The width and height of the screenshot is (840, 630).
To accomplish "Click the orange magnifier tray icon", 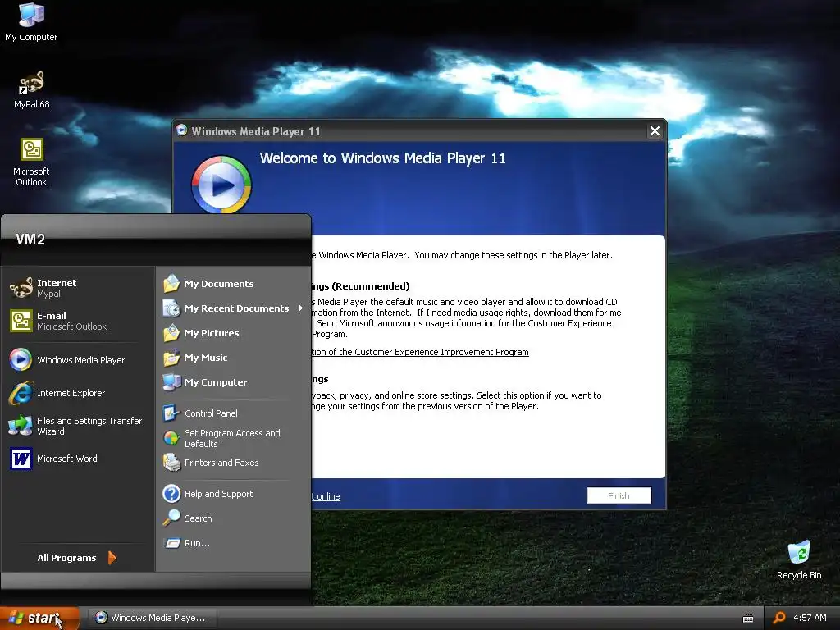I will 779,618.
